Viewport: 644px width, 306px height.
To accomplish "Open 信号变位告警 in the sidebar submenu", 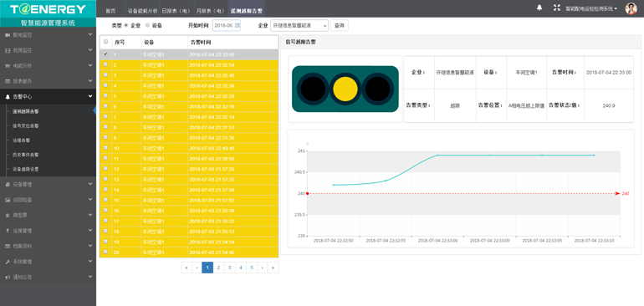I will coord(25,125).
